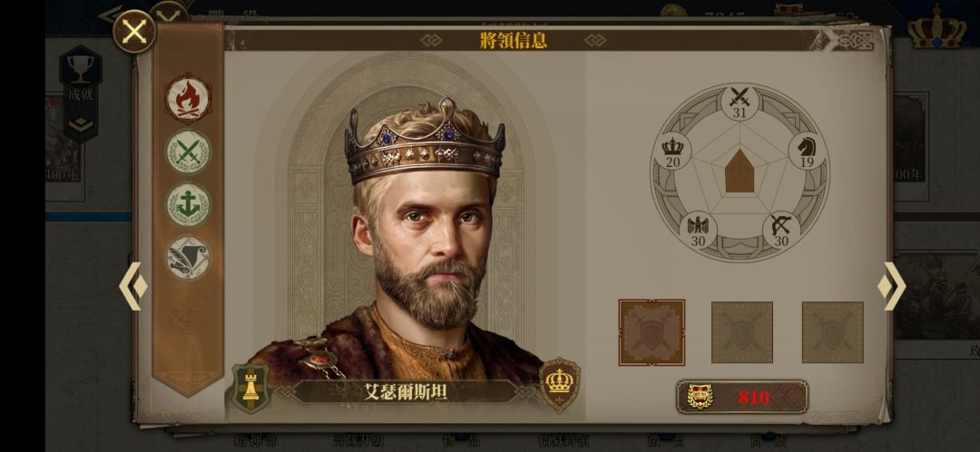Select the campfire skill icon
This screenshot has width=980, height=452.
(x=188, y=99)
